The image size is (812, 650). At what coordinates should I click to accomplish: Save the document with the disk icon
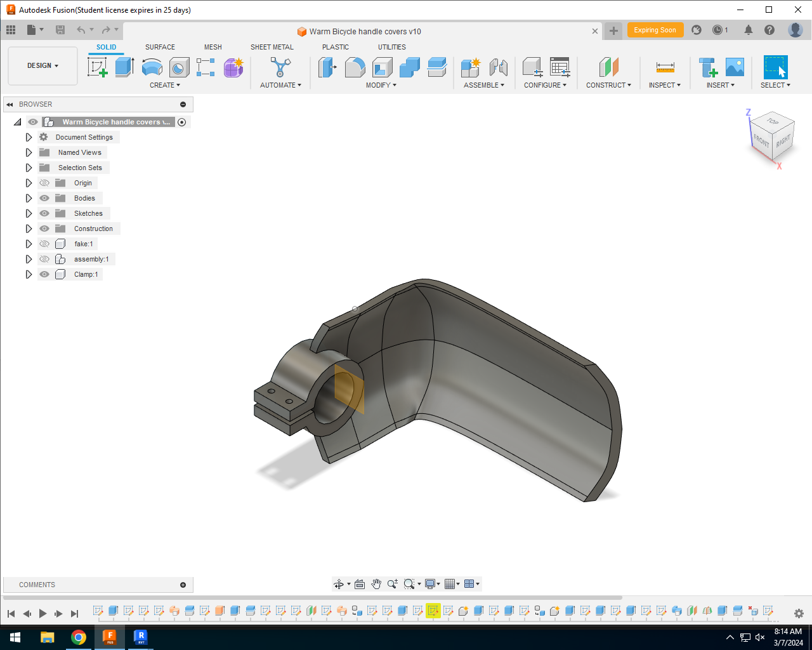(60, 30)
